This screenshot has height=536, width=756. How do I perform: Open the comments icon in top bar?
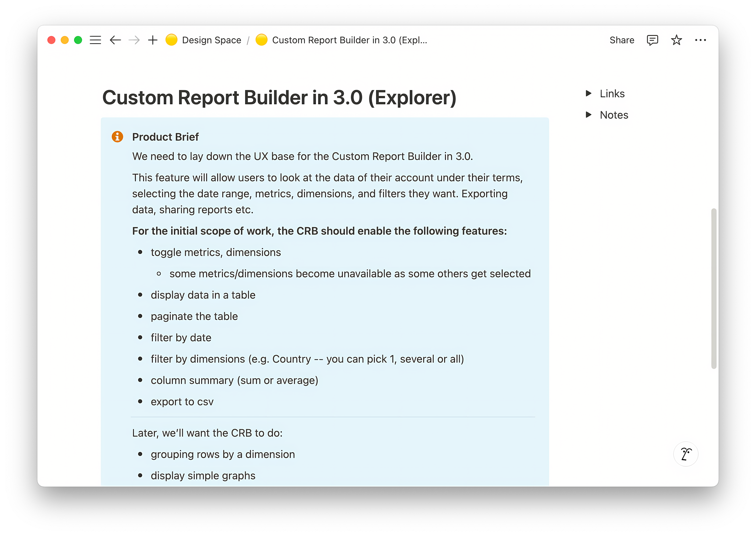pos(652,40)
